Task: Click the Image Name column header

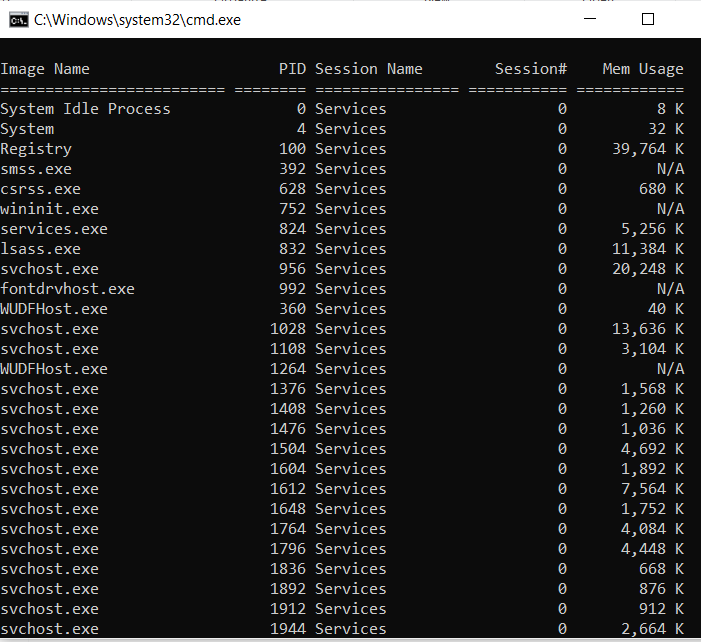Action: [x=45, y=69]
